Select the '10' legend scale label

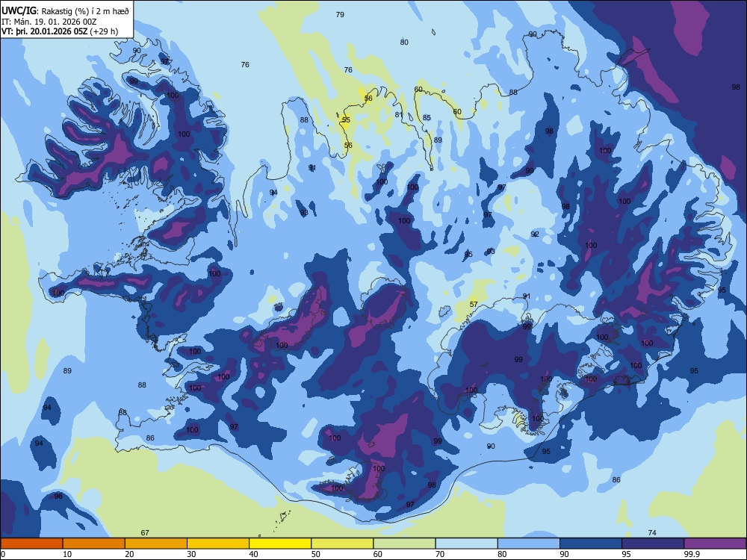67,554
